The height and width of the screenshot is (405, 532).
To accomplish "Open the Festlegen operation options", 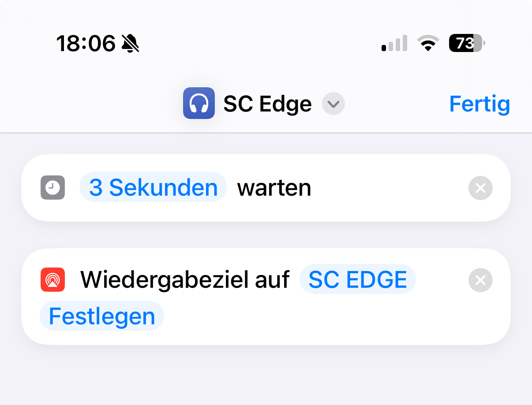I will click(x=102, y=316).
